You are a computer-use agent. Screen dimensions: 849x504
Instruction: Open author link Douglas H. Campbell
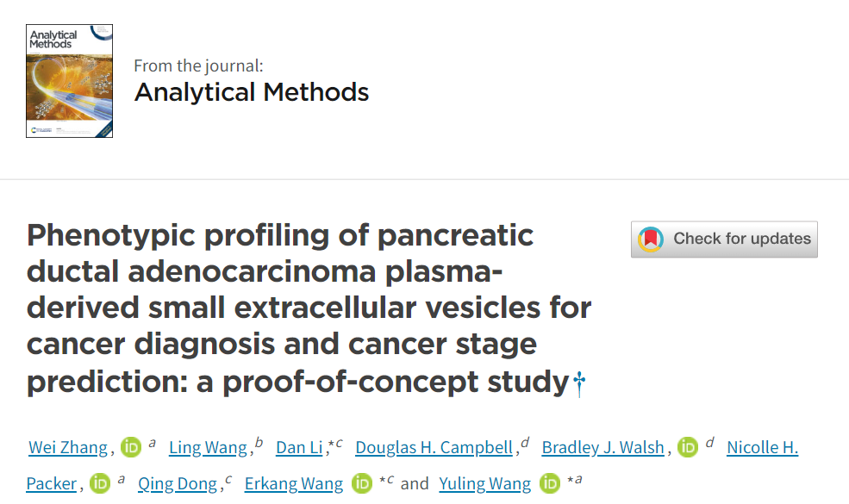[434, 448]
